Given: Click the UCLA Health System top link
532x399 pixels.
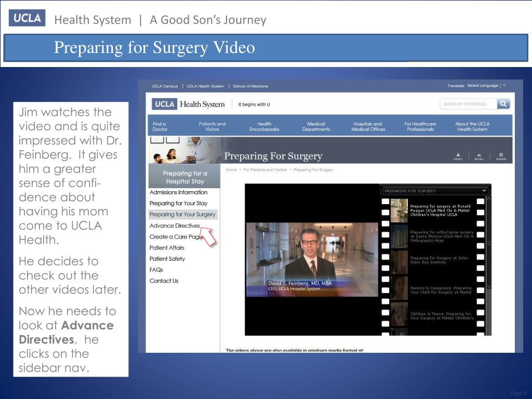Looking at the screenshot, I should (x=205, y=86).
